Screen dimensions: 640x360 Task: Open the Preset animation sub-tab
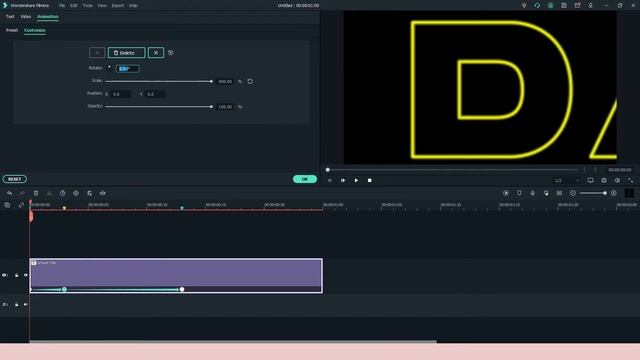point(12,30)
